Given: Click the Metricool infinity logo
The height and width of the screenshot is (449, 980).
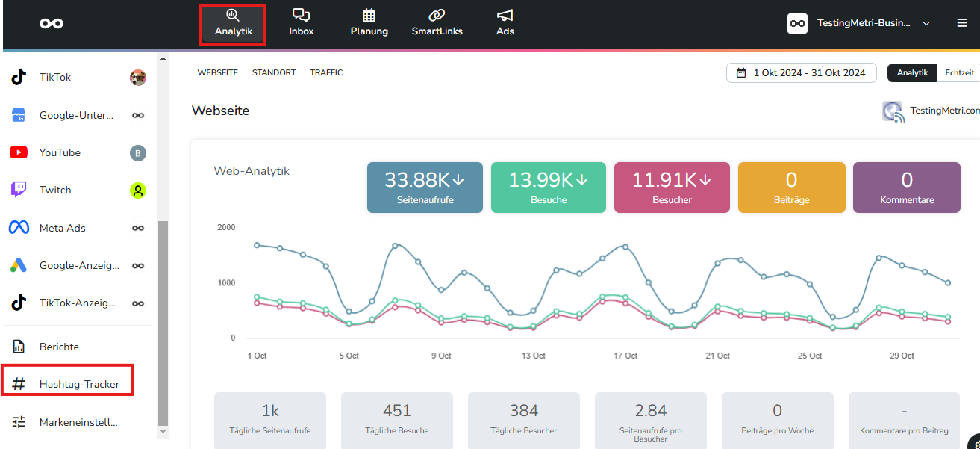Looking at the screenshot, I should point(52,23).
